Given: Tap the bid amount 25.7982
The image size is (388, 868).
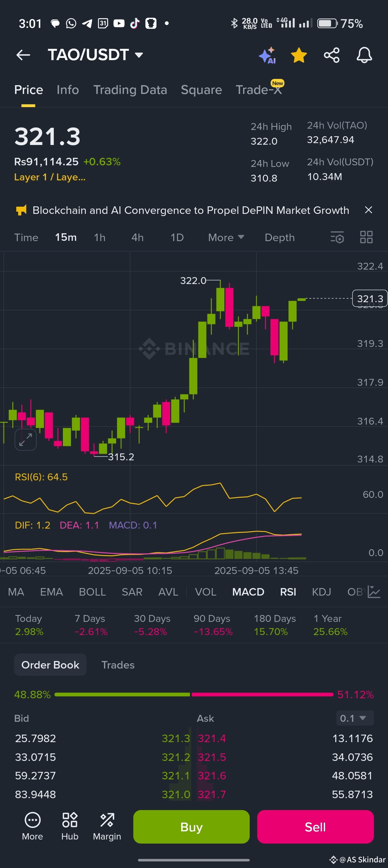Looking at the screenshot, I should (35, 738).
